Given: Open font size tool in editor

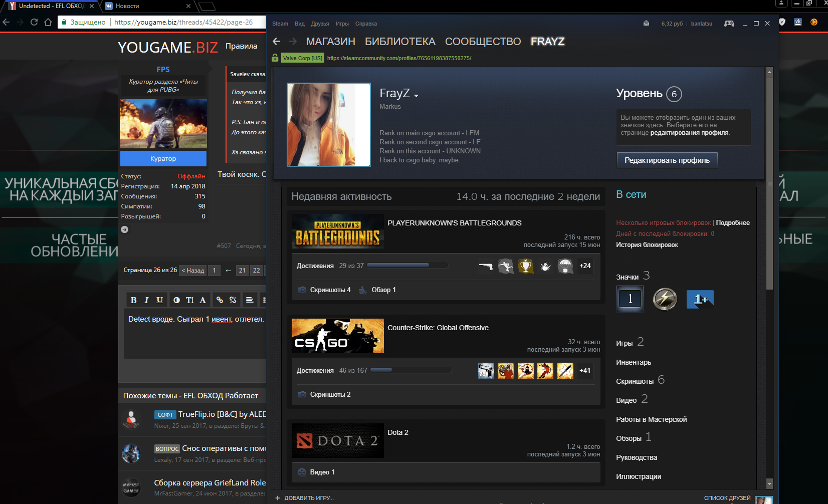Looking at the screenshot, I should [x=189, y=300].
